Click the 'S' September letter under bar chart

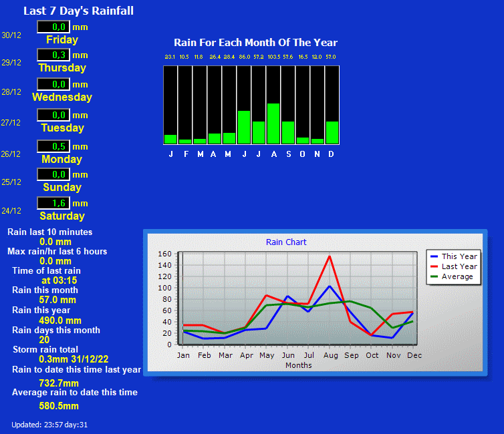[x=289, y=154]
